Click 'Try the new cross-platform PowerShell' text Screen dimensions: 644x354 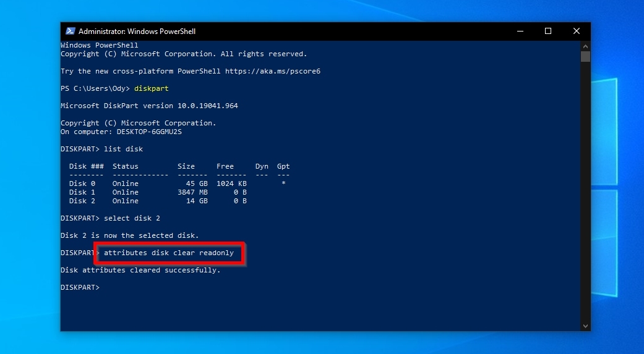point(140,71)
